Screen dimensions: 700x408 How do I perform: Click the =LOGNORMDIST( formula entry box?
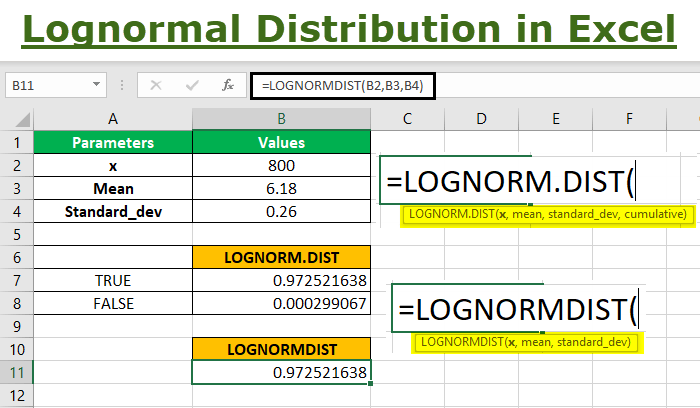518,308
